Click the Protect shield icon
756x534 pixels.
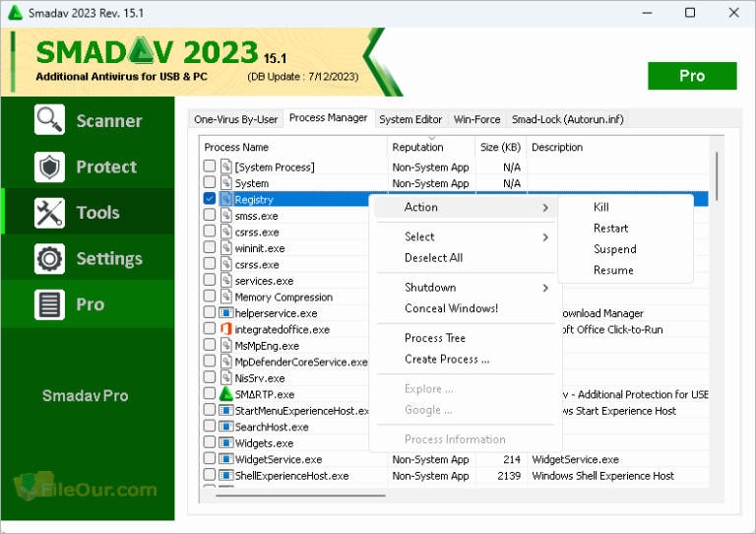[x=49, y=167]
